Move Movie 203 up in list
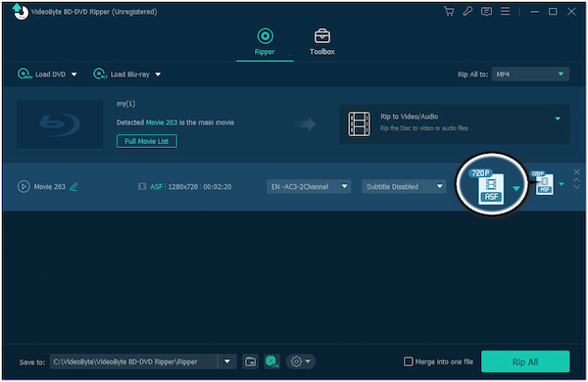This screenshot has height=382, width=588. (x=576, y=180)
